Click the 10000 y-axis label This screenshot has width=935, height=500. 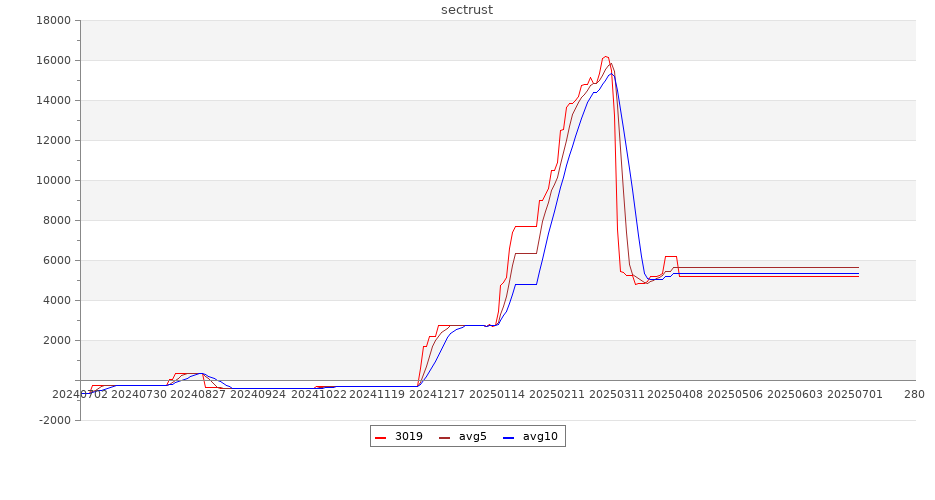(53, 181)
